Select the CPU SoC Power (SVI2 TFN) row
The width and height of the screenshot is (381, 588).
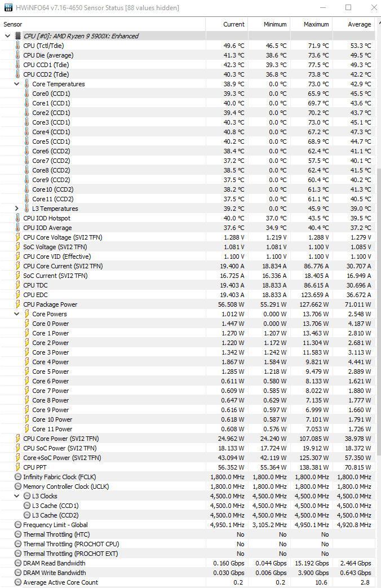pyautogui.click(x=188, y=448)
